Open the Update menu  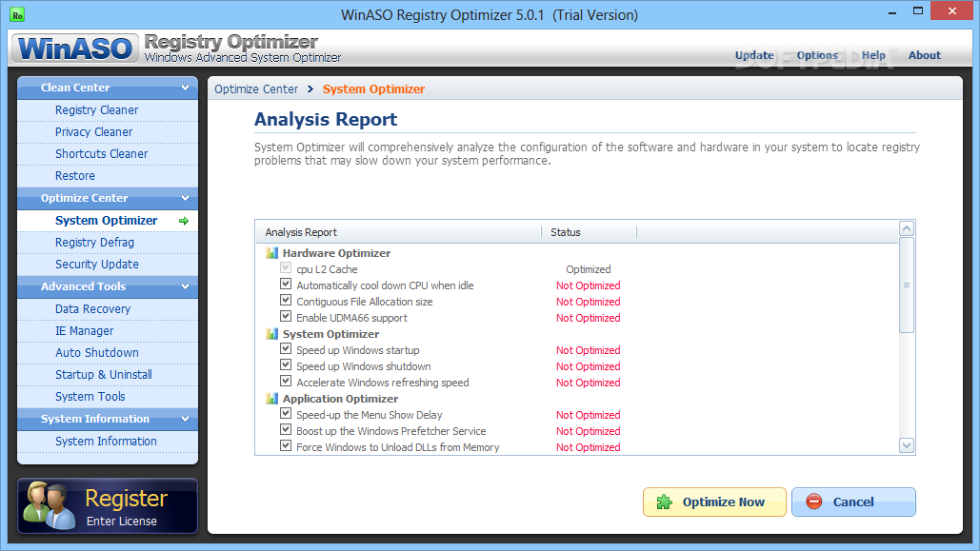[x=754, y=55]
